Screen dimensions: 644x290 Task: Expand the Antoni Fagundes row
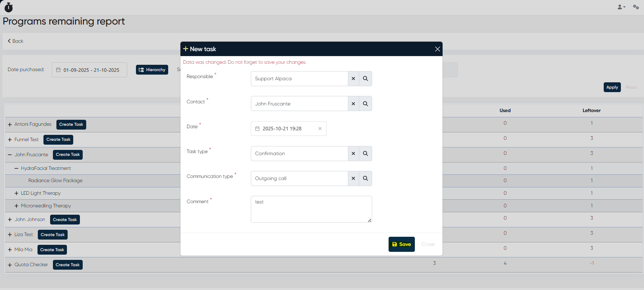pyautogui.click(x=10, y=124)
